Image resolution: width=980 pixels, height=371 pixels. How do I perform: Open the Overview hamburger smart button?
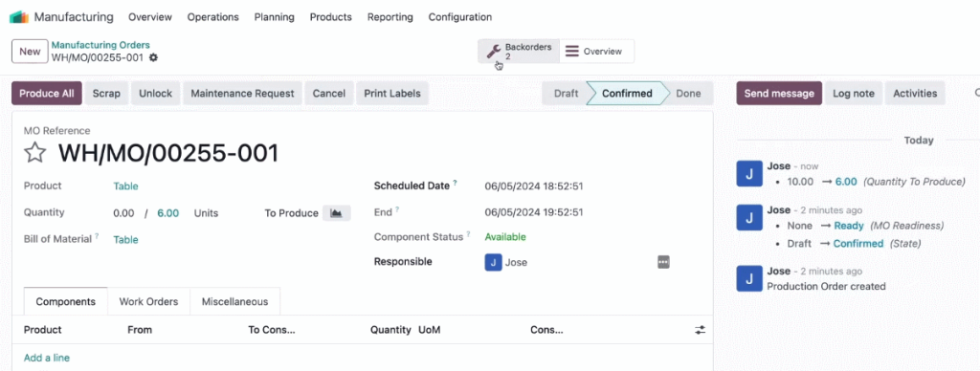tap(596, 52)
